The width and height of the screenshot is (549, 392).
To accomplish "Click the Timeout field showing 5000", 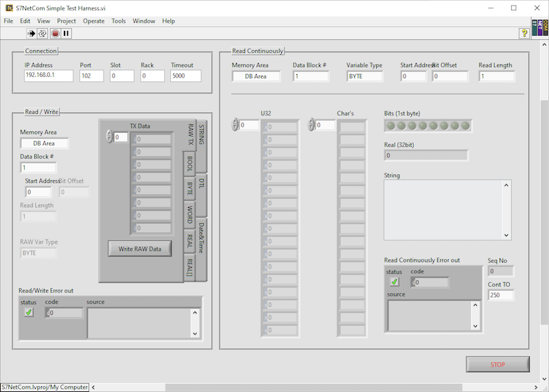I will [x=186, y=76].
